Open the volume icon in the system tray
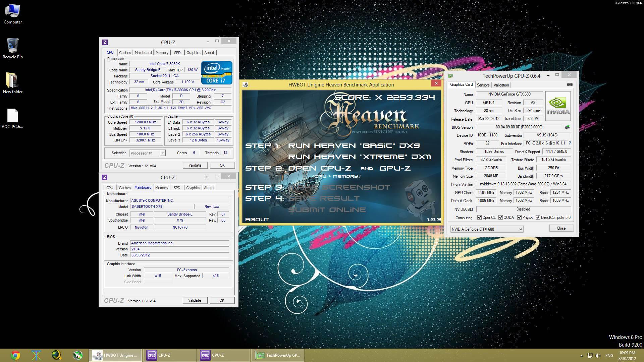Screen dimensions: 644x362 pyautogui.click(x=598, y=356)
